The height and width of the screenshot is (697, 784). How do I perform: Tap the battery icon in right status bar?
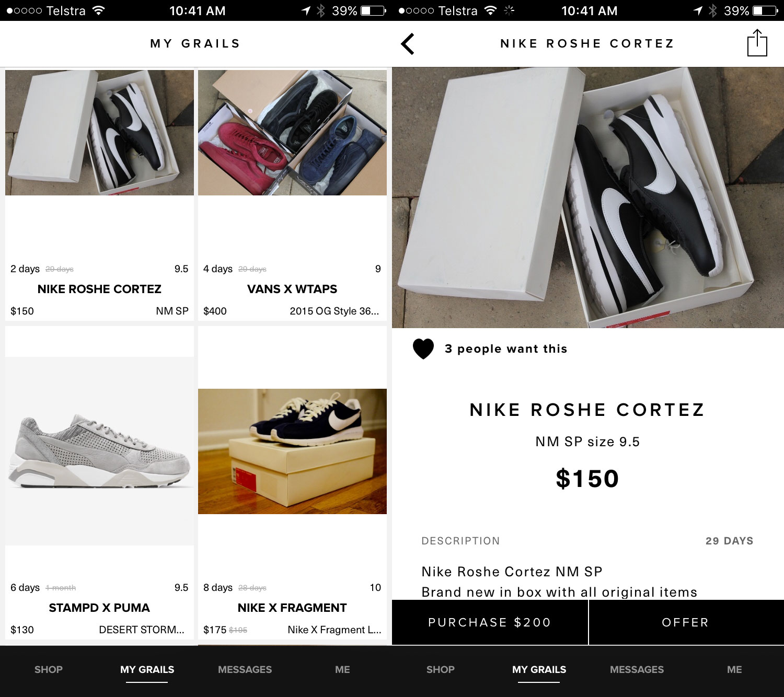pyautogui.click(x=765, y=10)
